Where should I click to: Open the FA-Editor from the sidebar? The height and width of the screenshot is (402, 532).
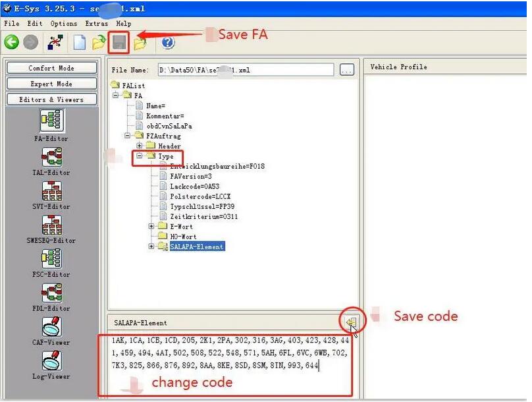click(x=51, y=121)
